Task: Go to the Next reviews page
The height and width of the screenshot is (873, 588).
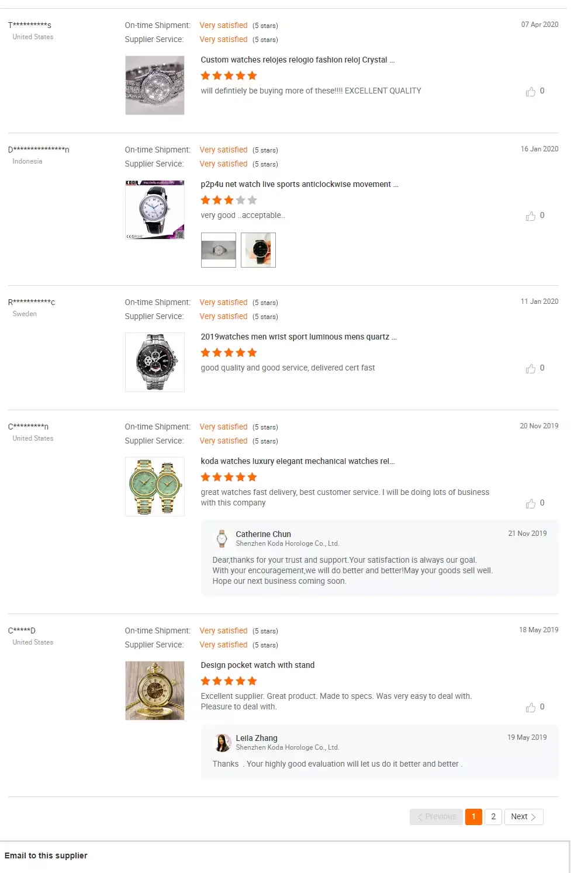Action: pyautogui.click(x=524, y=817)
